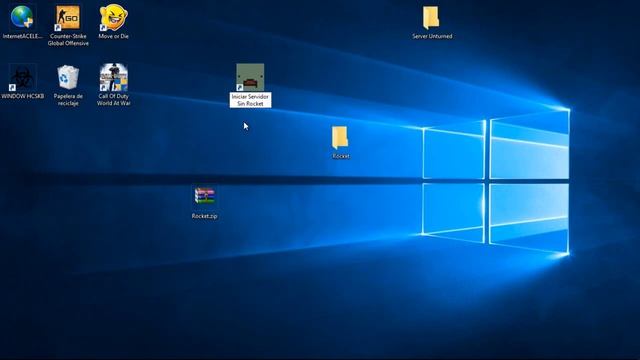Click the 'Iniciar Servidor Sin Rocket' label

[x=250, y=100]
